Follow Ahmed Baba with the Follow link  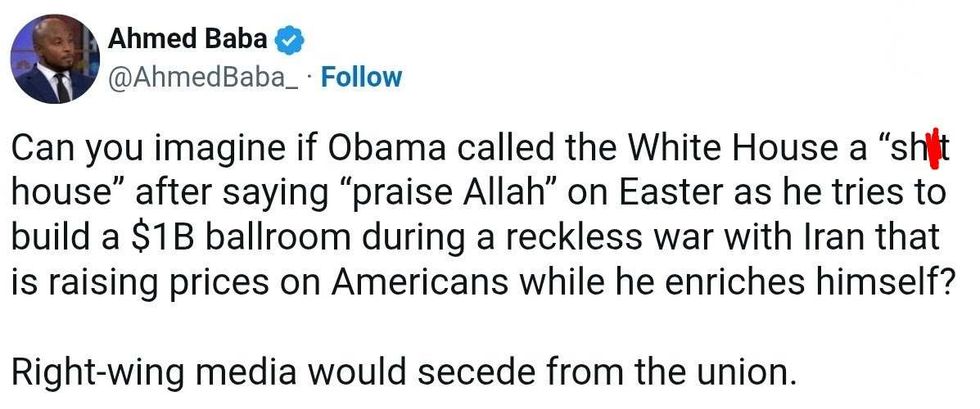pyautogui.click(x=360, y=77)
